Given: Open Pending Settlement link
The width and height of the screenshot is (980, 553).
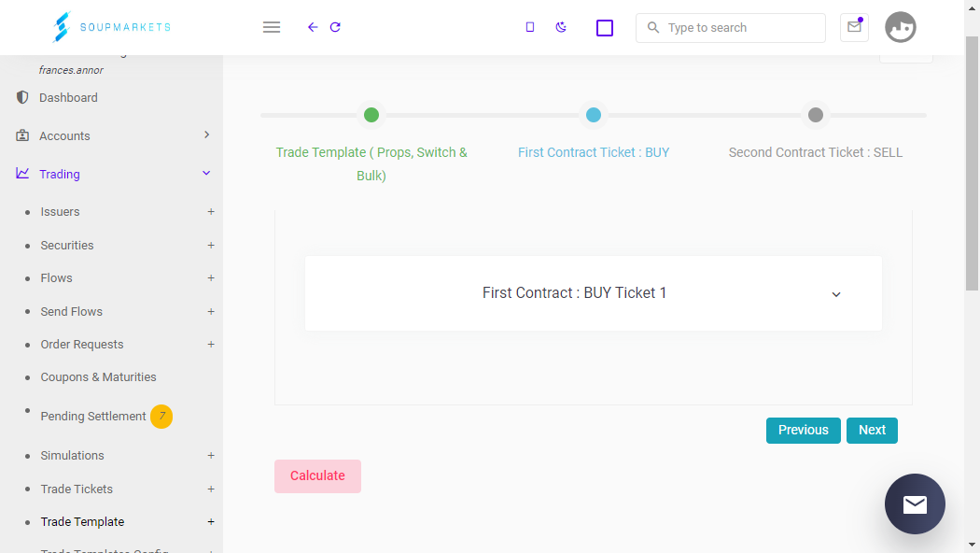Looking at the screenshot, I should (x=93, y=416).
